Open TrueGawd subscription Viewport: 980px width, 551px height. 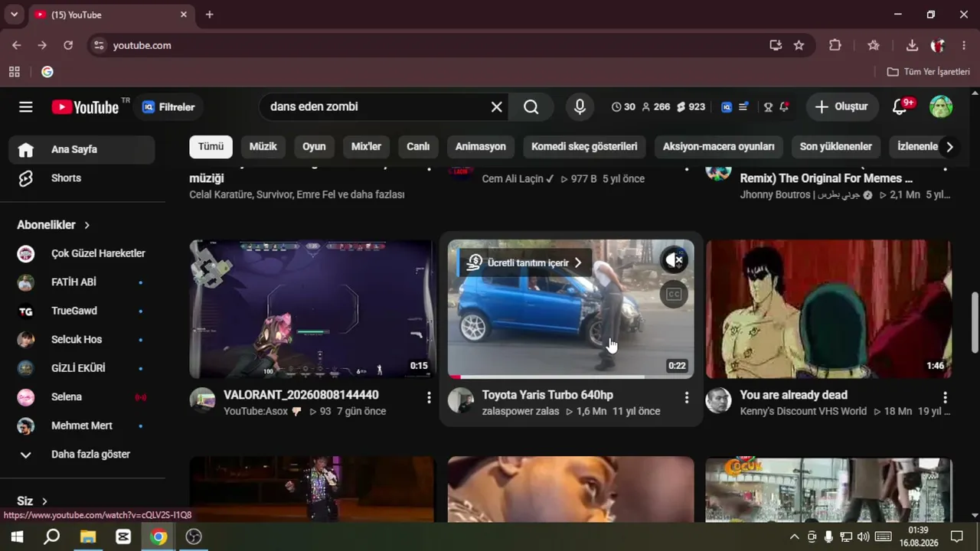click(82, 311)
